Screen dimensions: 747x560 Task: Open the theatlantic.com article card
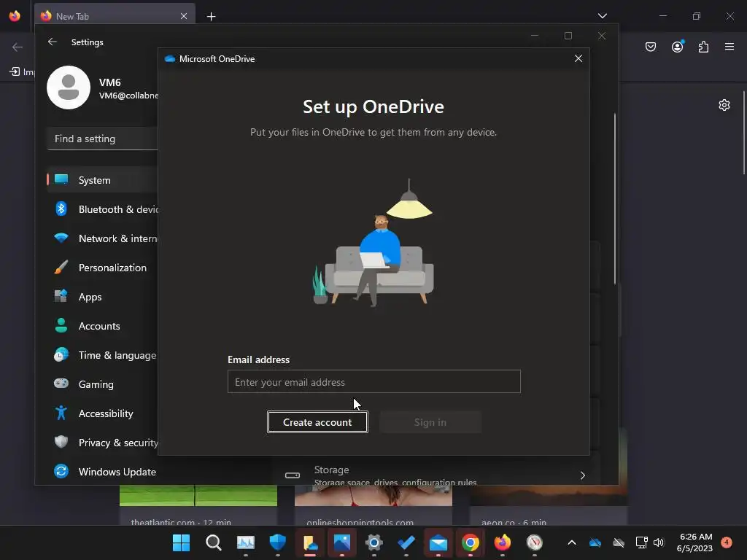pos(198,505)
